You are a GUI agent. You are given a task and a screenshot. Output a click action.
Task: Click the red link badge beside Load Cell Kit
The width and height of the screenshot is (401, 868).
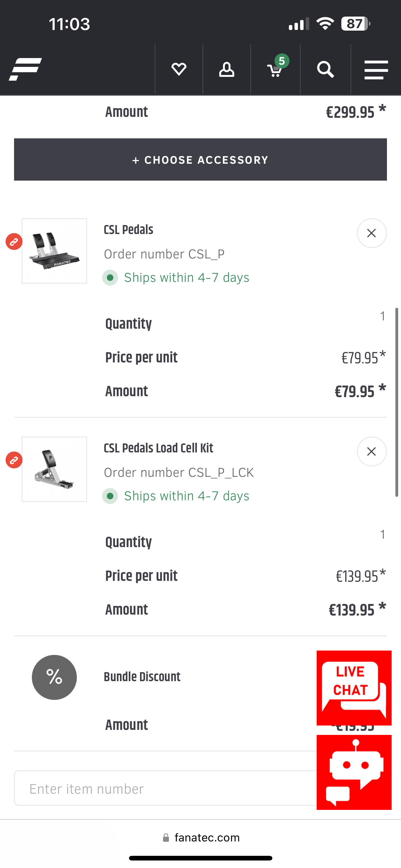pyautogui.click(x=14, y=460)
